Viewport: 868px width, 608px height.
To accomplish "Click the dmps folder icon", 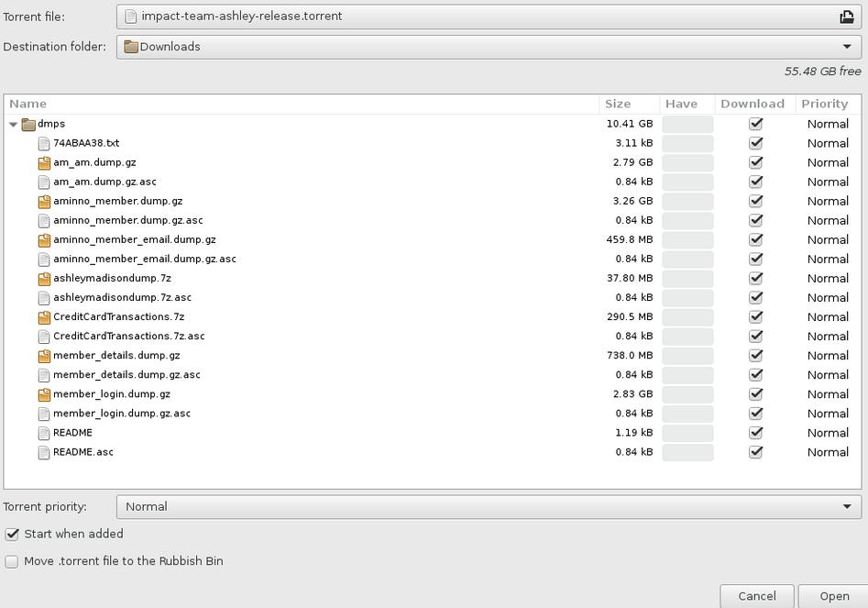I will [28, 124].
